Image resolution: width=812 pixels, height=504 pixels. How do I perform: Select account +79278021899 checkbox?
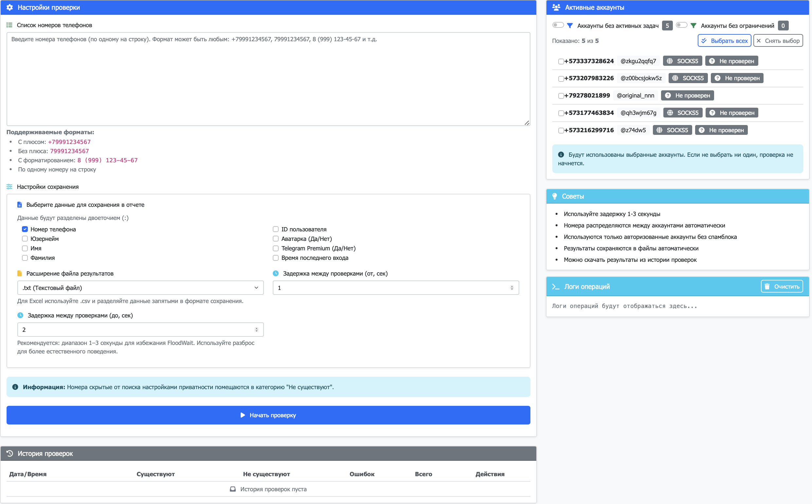561,96
